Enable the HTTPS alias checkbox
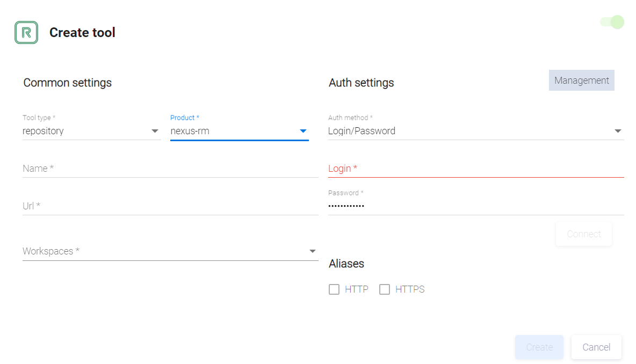636x364 pixels. [385, 290]
